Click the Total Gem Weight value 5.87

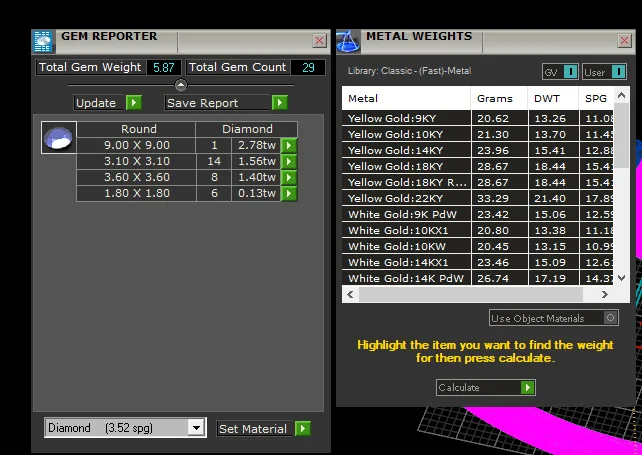[x=163, y=68]
